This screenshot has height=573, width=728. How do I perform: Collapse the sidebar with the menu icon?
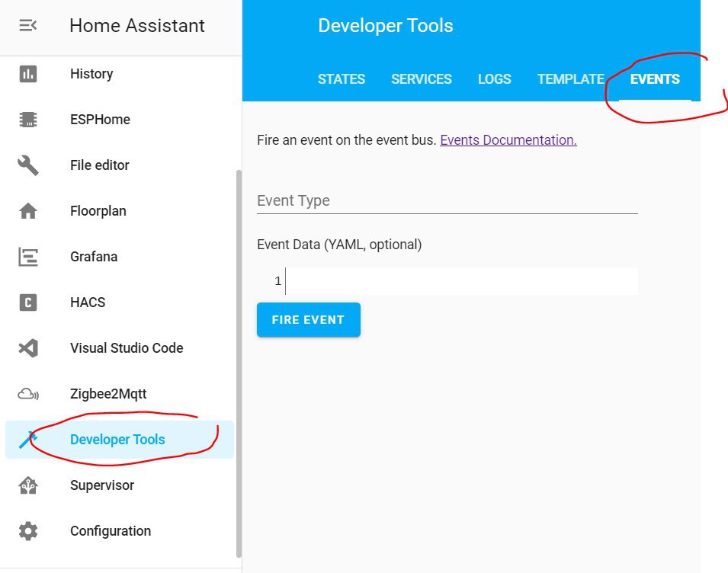[x=28, y=25]
